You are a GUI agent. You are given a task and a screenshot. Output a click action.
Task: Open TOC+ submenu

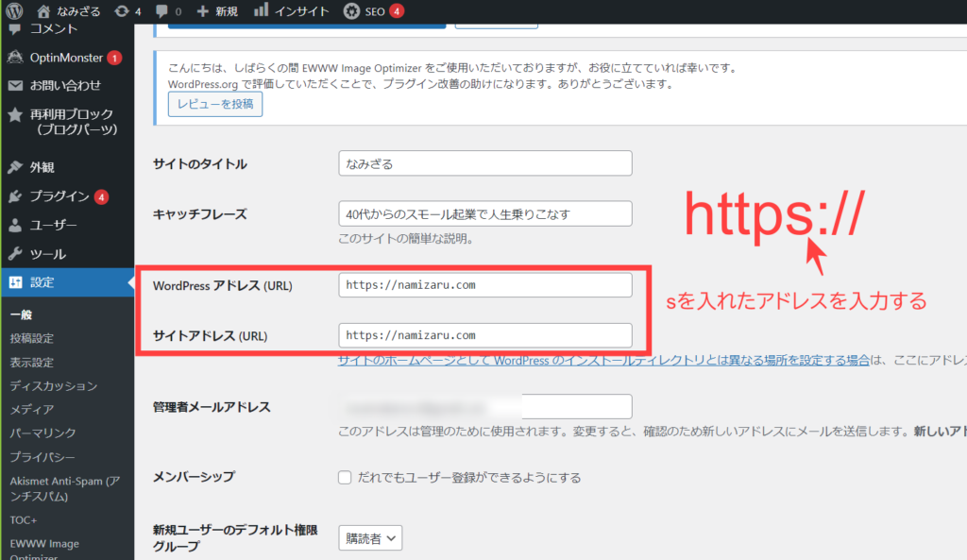click(x=24, y=520)
